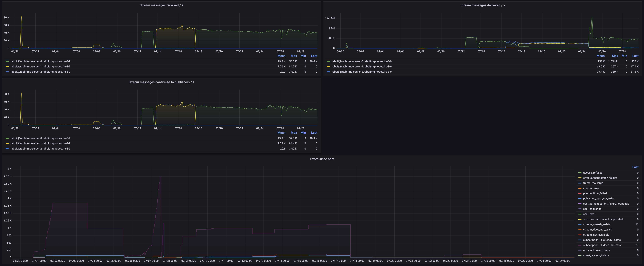
Task: Sort received panel legend by Mean column
Action: point(281,56)
